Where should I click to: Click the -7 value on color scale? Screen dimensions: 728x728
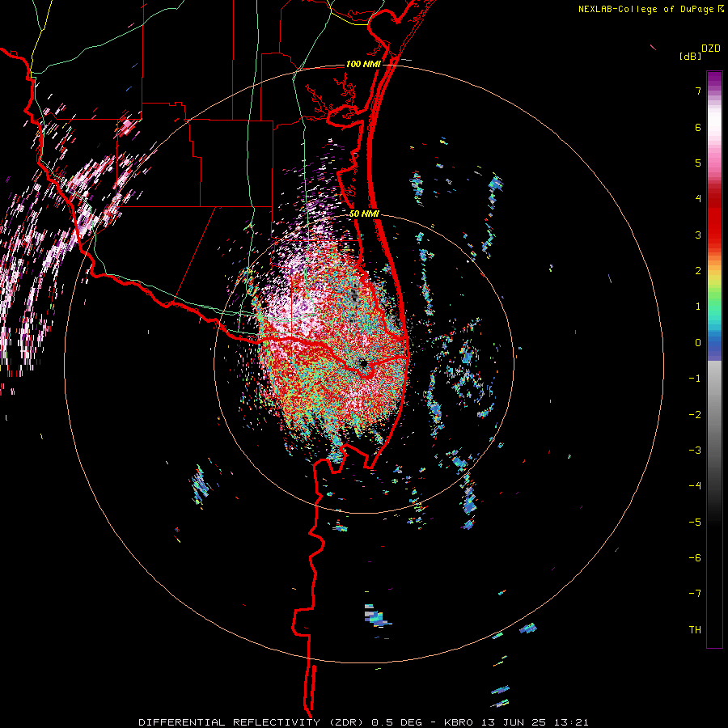[695, 594]
